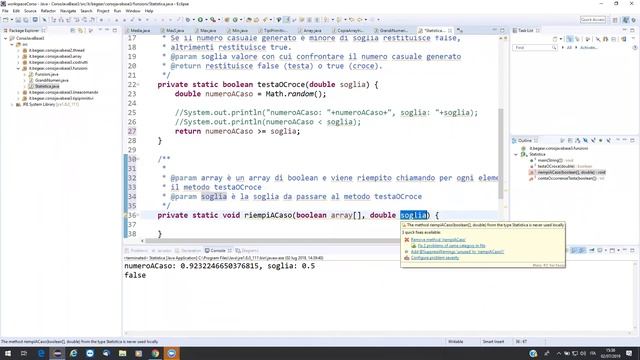Switch to the Media.java editor tab
Screen dimensions: 640x360
click(140, 31)
